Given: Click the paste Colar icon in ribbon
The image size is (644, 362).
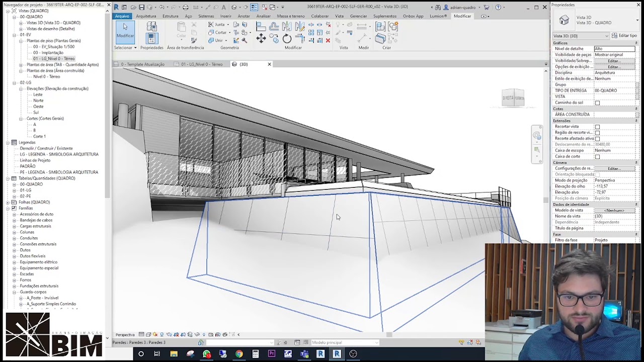Looking at the screenshot, I should [181, 30].
